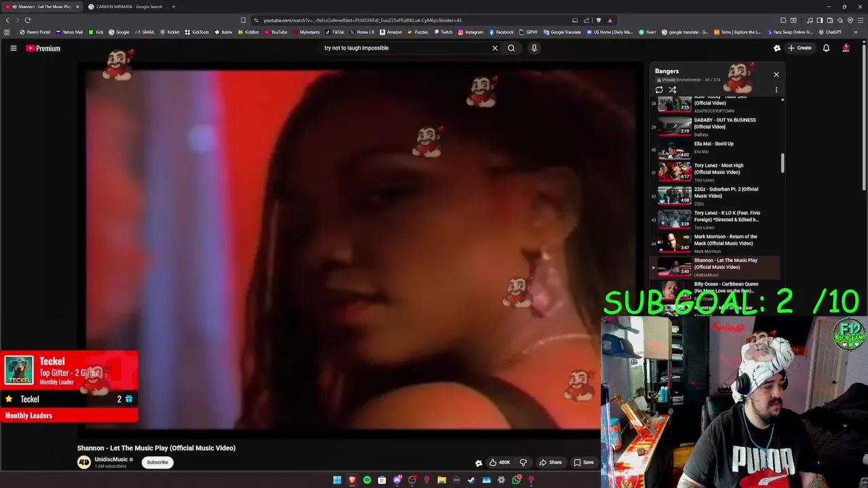
Task: Open the YouTube guide hamburger menu
Action: (13, 48)
